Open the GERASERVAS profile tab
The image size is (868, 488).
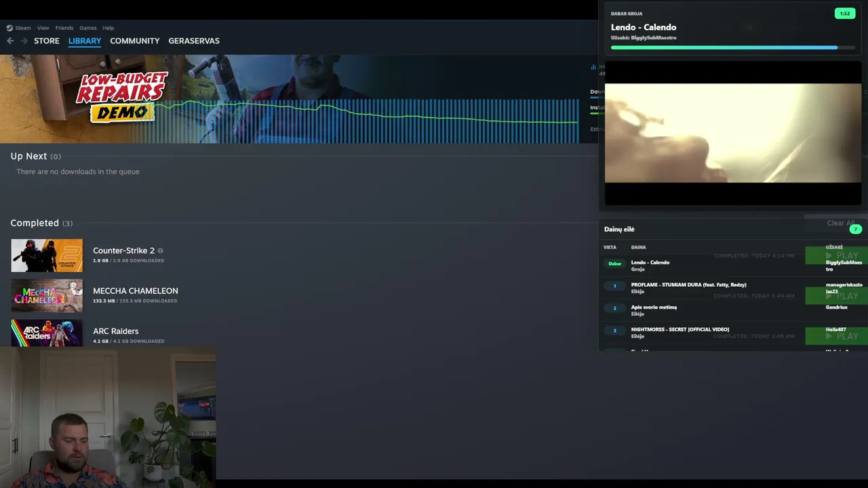pyautogui.click(x=194, y=41)
